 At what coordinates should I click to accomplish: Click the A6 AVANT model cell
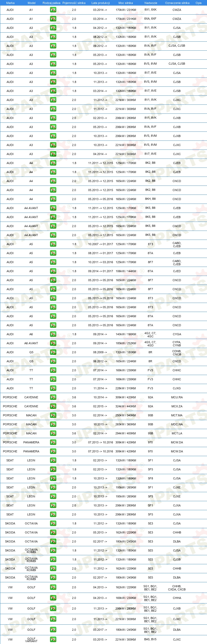click(31, 343)
